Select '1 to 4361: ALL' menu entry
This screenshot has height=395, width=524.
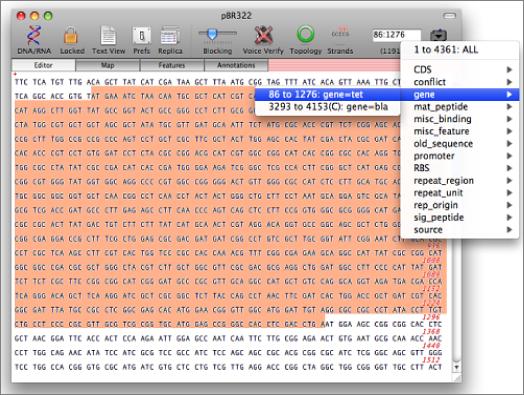click(x=460, y=50)
